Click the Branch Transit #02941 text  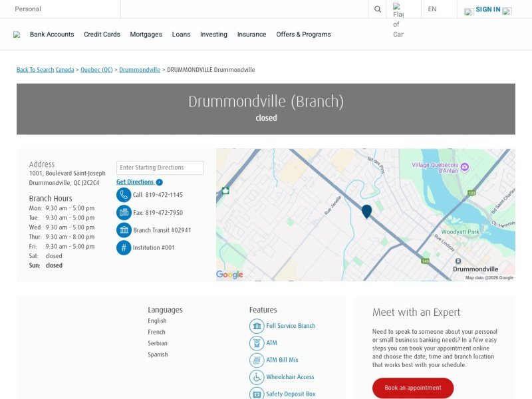pyautogui.click(x=162, y=230)
